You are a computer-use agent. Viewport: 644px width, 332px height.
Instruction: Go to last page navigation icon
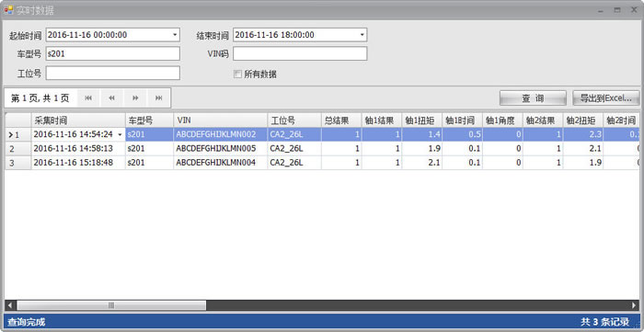[x=159, y=98]
